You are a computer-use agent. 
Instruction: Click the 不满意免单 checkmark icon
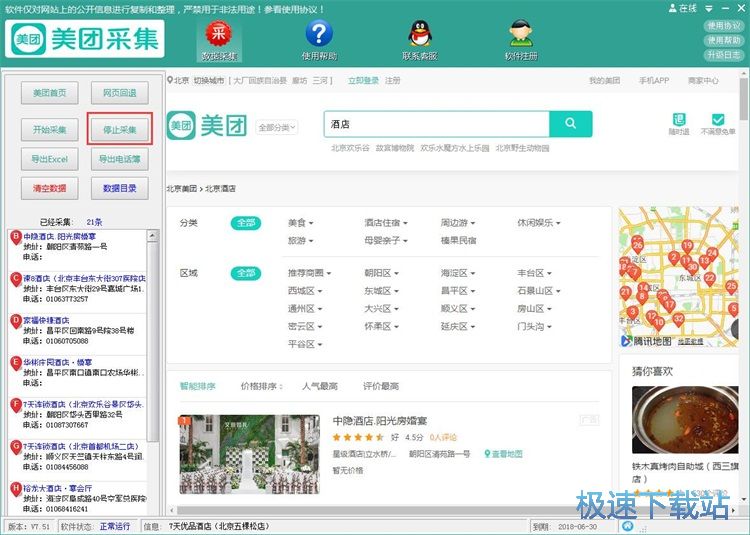click(717, 123)
